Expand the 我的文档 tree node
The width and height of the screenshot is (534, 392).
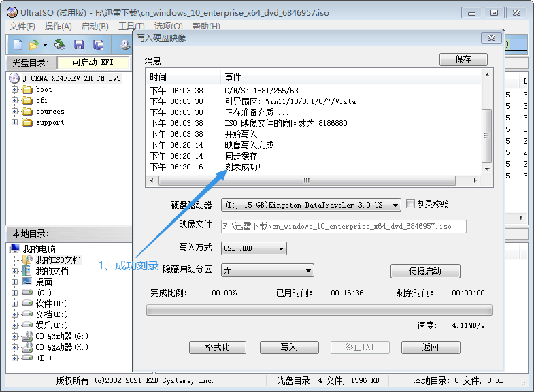pyautogui.click(x=14, y=271)
